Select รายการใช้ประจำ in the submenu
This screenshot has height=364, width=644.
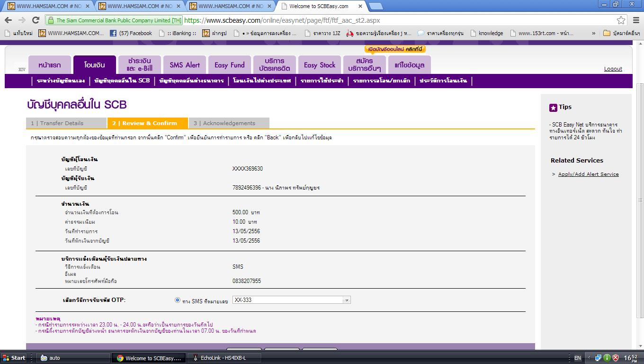322,81
